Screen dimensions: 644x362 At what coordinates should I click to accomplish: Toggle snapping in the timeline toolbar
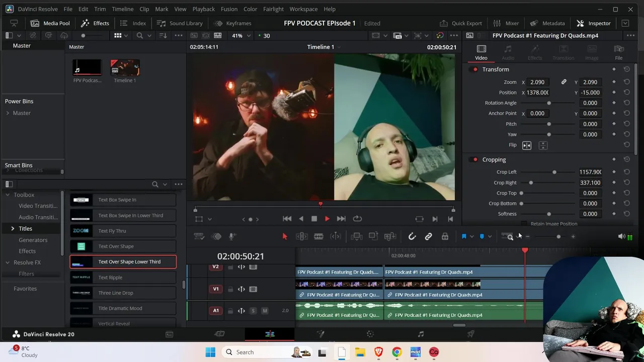pos(412,236)
